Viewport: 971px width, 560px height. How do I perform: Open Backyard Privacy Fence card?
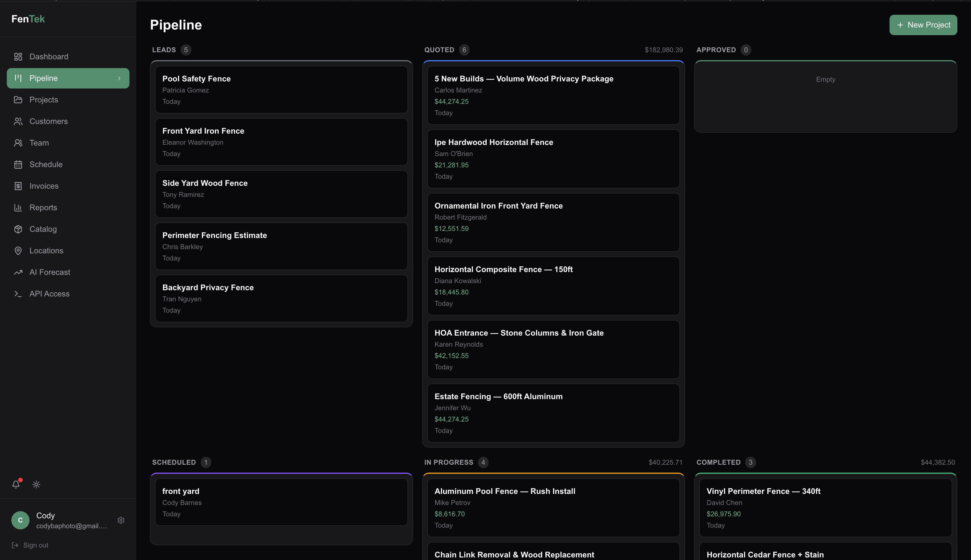click(281, 298)
